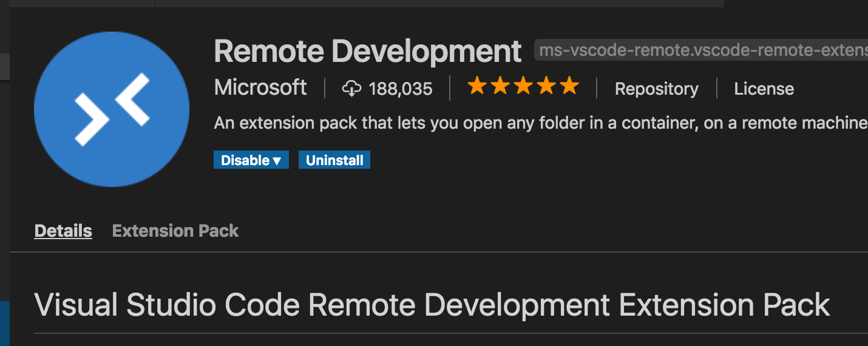Click the cloud download count icon
Viewport: 868px width, 346px height.
351,89
